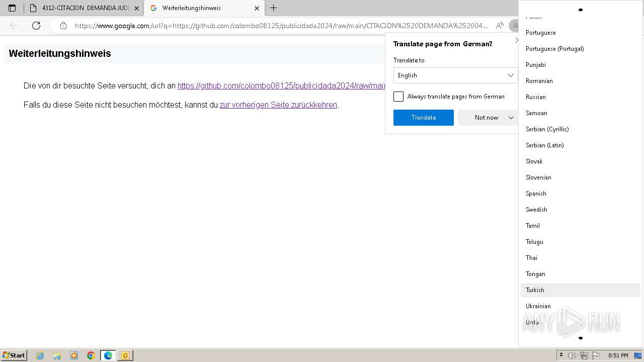This screenshot has height=362, width=644.
Task: Pick Telugu language option
Action: (x=580, y=242)
